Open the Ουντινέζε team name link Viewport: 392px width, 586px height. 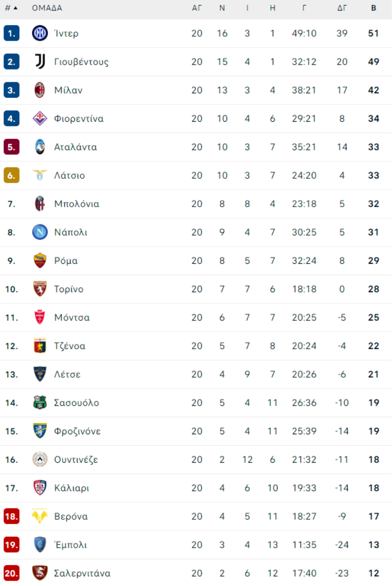[76, 460]
